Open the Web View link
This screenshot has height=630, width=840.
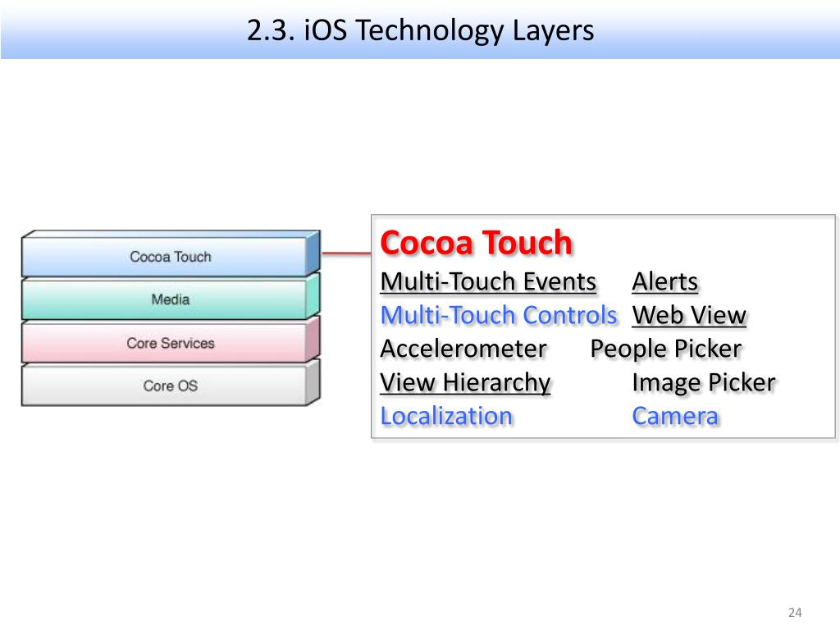(689, 315)
